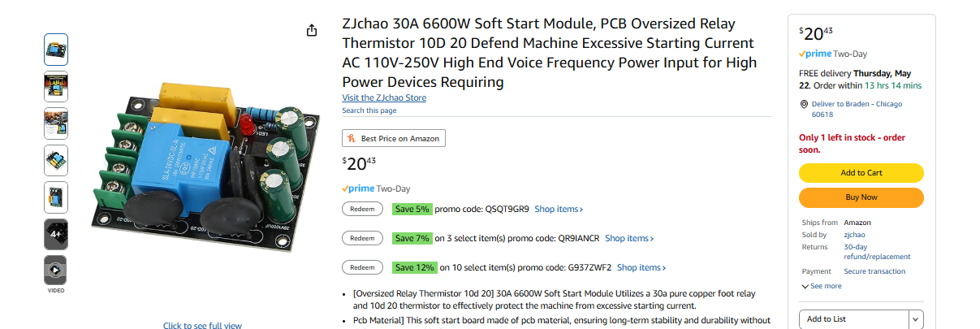Click the share icon above product image

[312, 30]
